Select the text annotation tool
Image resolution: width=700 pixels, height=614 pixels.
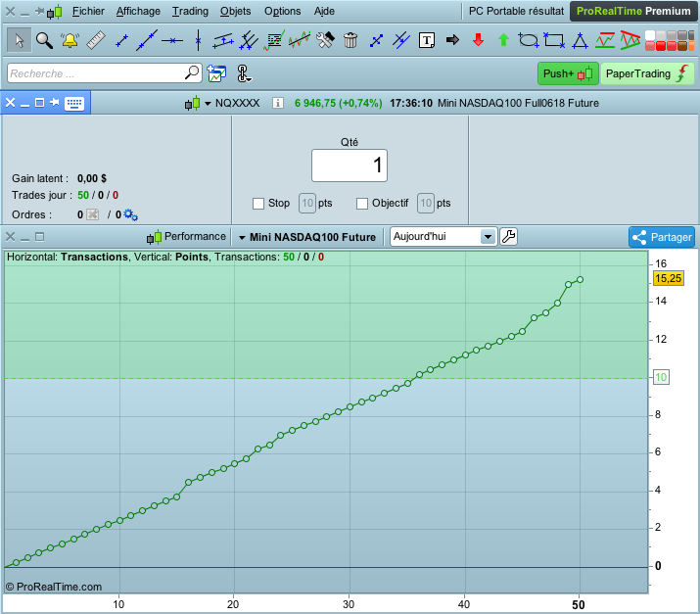click(x=427, y=40)
